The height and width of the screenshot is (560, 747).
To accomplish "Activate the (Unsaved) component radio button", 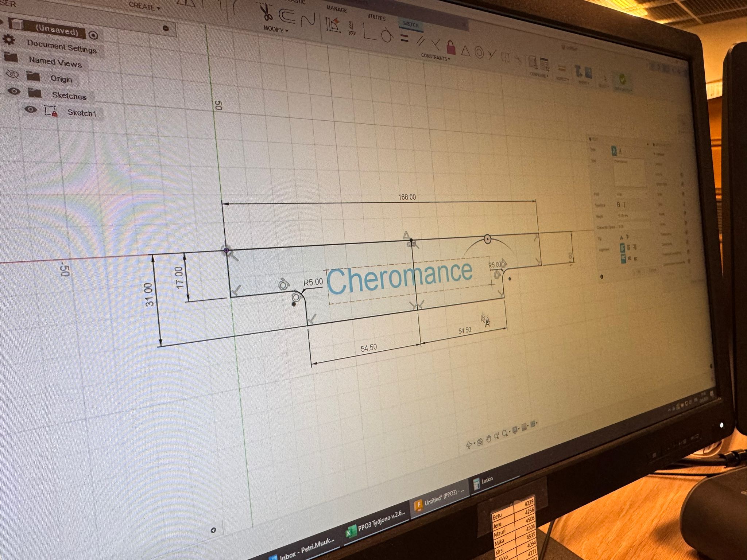I will 93,35.
